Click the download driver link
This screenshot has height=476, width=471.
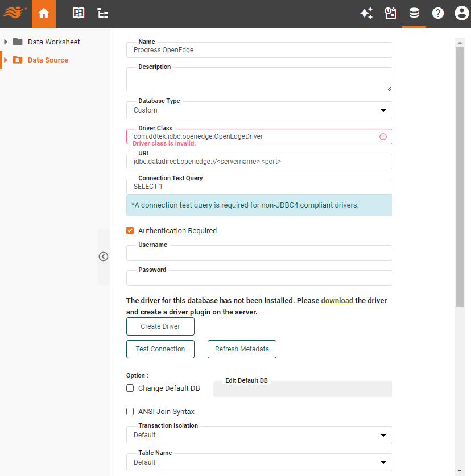(x=337, y=300)
